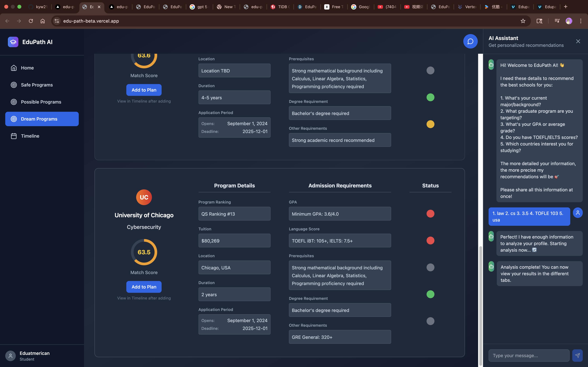The height and width of the screenshot is (367, 588).
Task: Close the AI Assistant panel
Action: 578,41
